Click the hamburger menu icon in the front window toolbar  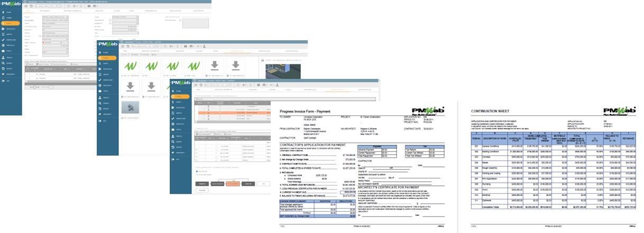click(195, 85)
